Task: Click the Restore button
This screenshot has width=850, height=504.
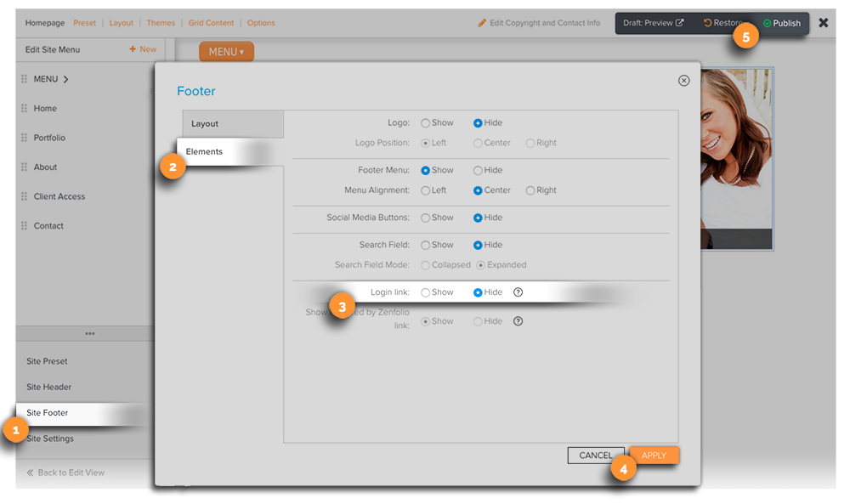Action: click(723, 23)
